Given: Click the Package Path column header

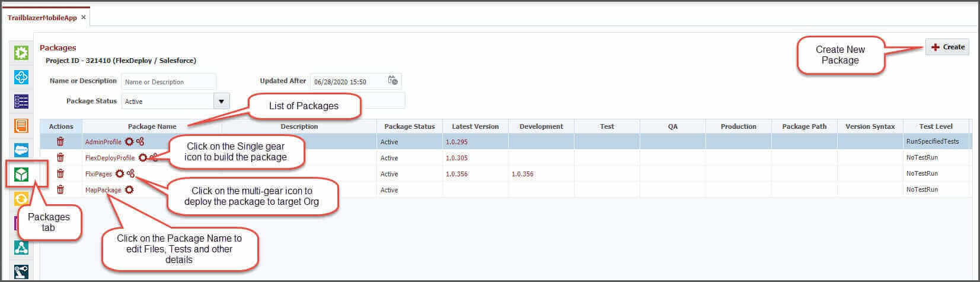Looking at the screenshot, I should 805,126.
